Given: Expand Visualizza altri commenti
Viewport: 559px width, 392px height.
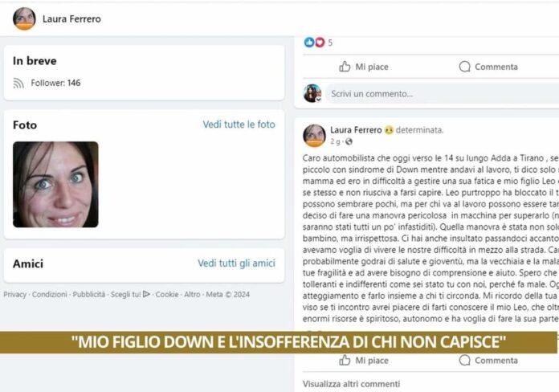Looking at the screenshot, I should coord(351,384).
